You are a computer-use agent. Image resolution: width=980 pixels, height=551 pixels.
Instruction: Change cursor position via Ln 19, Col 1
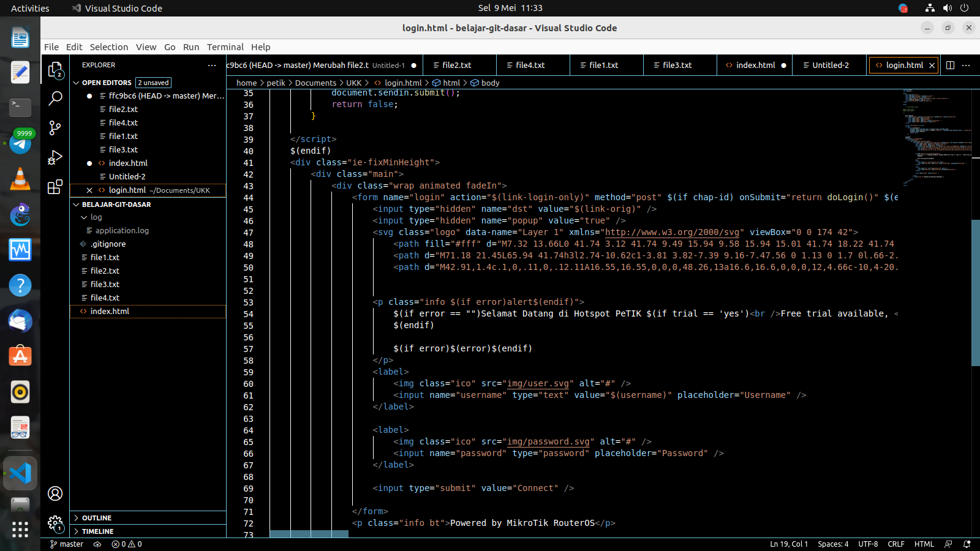click(x=789, y=544)
